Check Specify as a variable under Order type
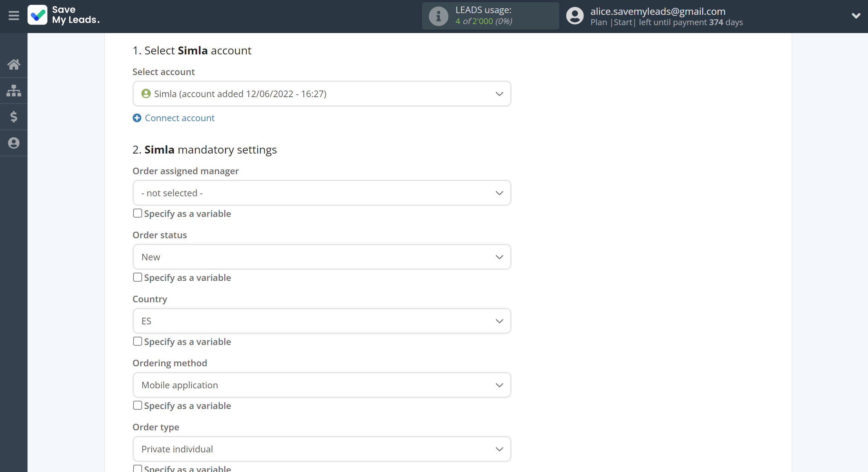Image resolution: width=868 pixels, height=472 pixels. (x=137, y=469)
